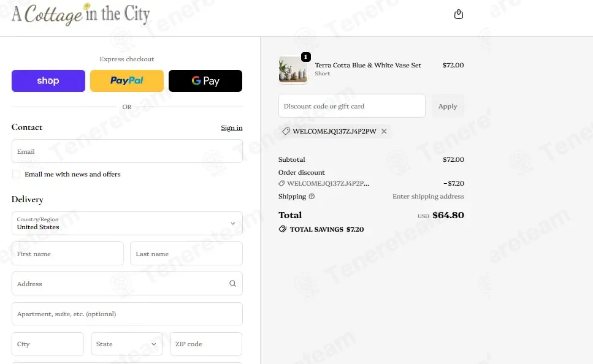Click the Express checkout label
593x364 pixels.
coord(127,59)
